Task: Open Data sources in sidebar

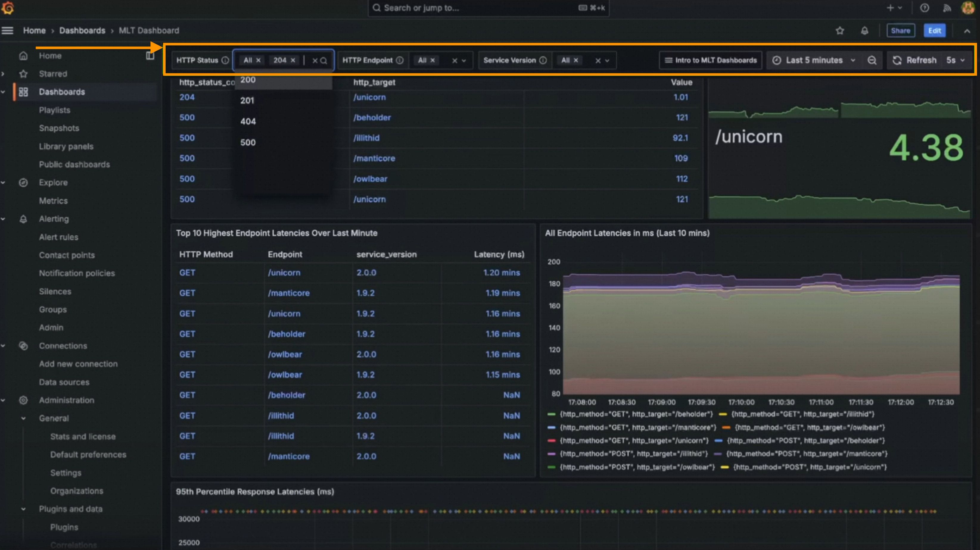Action: [x=64, y=382]
